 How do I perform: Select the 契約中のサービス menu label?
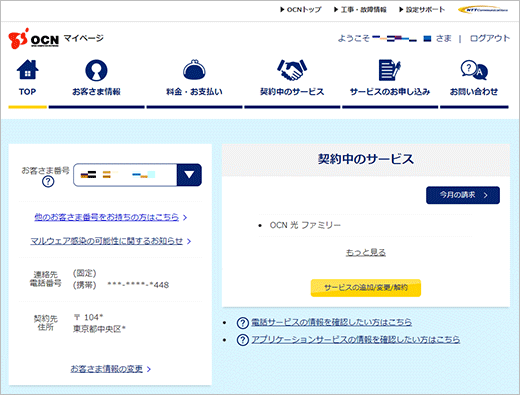(x=292, y=92)
